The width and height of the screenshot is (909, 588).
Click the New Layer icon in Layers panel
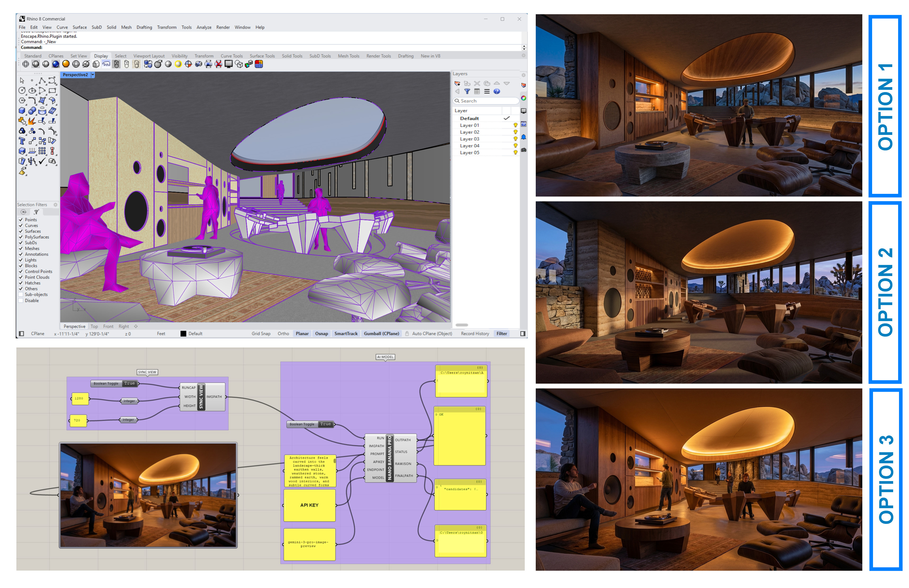tap(457, 83)
